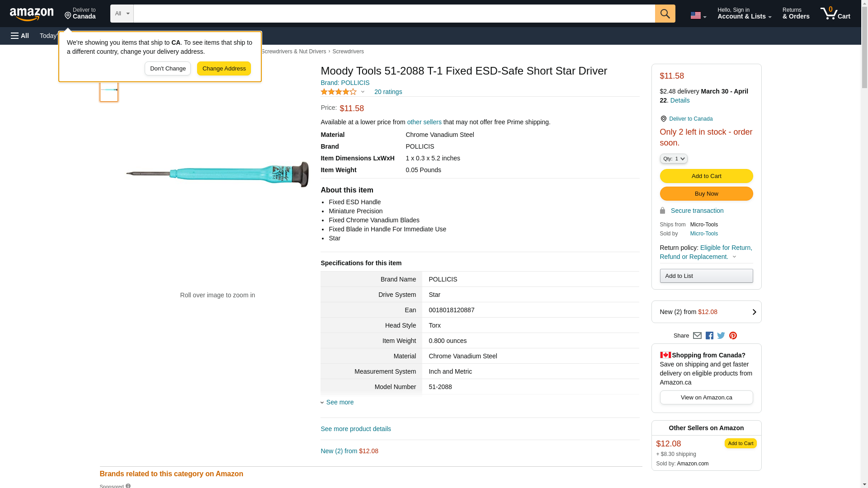Share product on Twitter icon
This screenshot has height=488, width=868.
721,336
